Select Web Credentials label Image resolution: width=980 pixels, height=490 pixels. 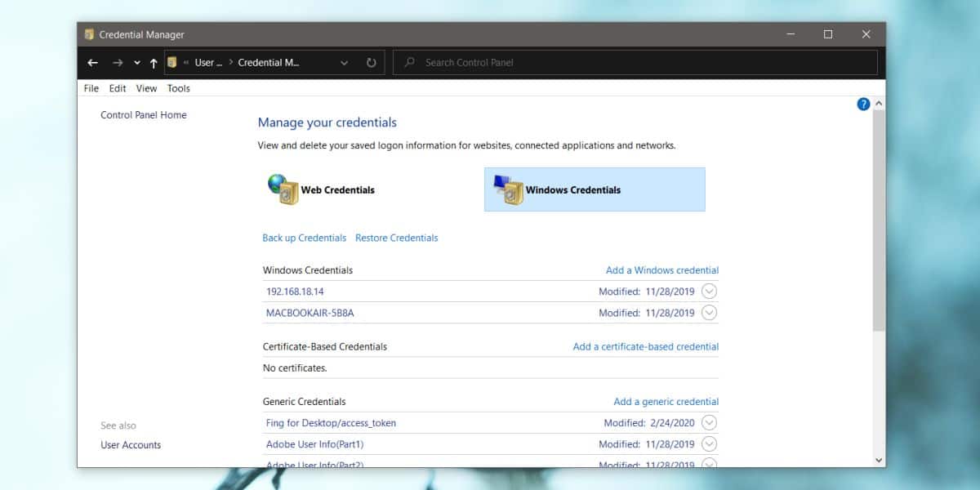[x=338, y=189]
